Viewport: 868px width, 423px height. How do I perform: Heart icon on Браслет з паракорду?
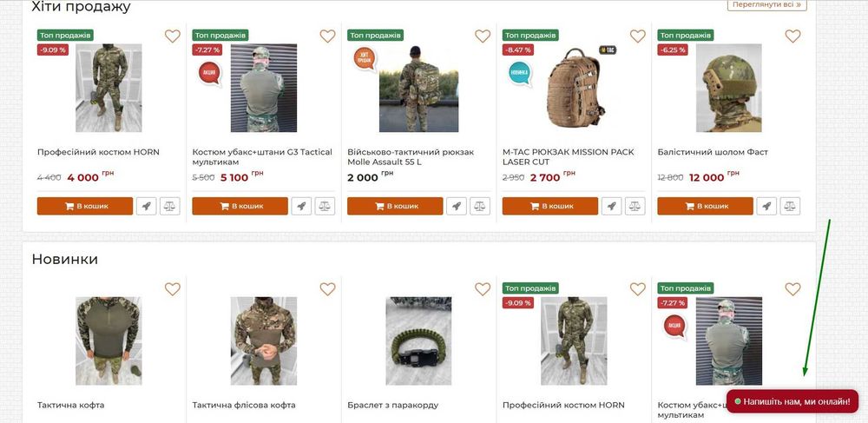483,289
